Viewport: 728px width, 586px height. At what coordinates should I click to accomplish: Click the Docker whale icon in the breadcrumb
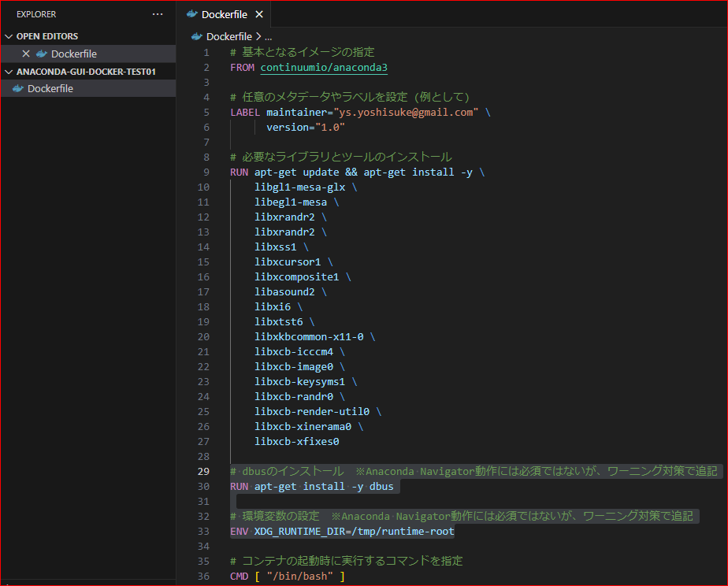[197, 36]
